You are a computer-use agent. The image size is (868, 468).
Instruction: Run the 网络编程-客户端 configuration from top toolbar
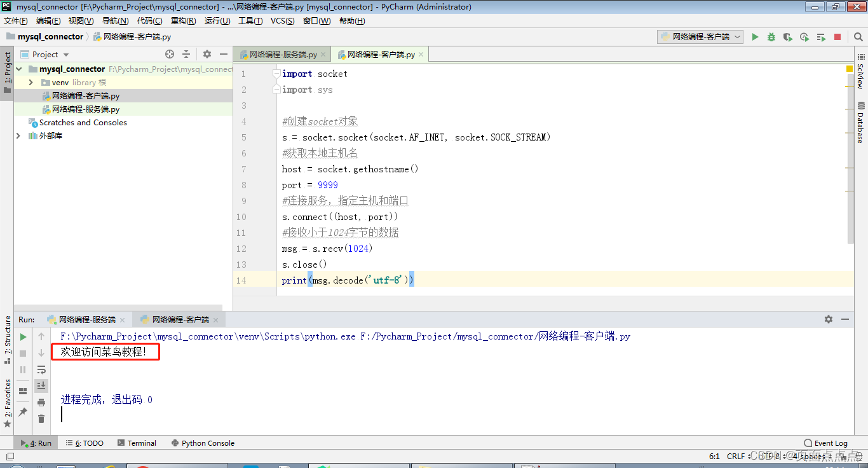coord(755,37)
